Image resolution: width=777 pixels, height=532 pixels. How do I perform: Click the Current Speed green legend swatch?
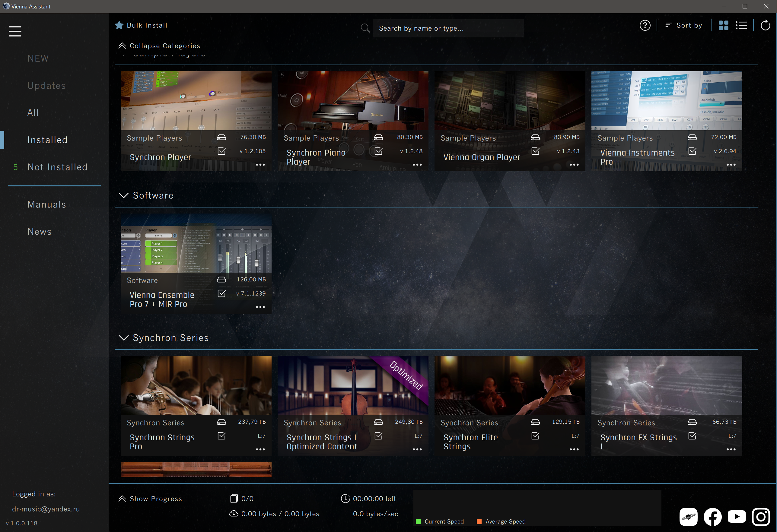point(418,522)
